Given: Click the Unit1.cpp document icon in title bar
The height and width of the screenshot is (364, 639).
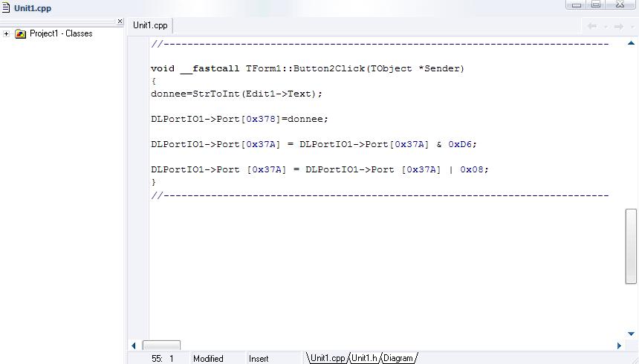Looking at the screenshot, I should 6,7.
